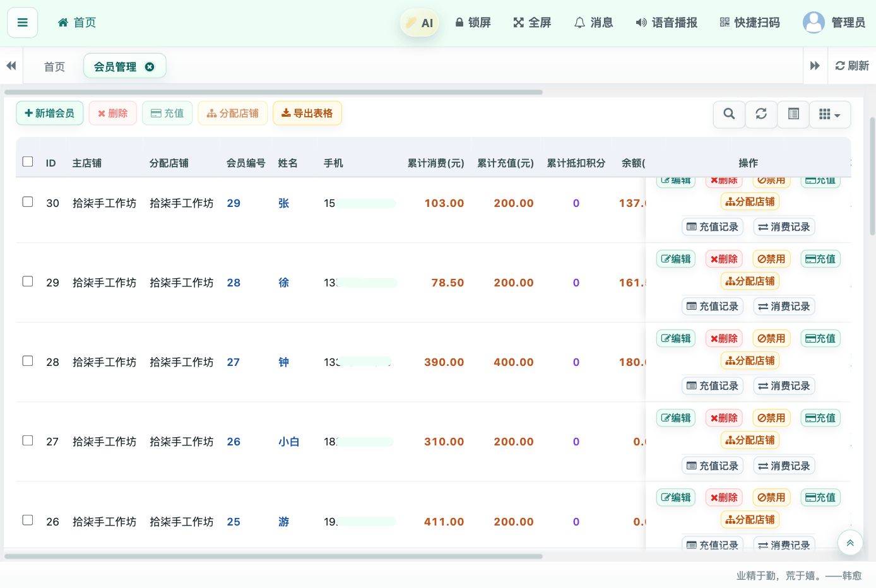Click the 管理员 user avatar

click(x=814, y=23)
